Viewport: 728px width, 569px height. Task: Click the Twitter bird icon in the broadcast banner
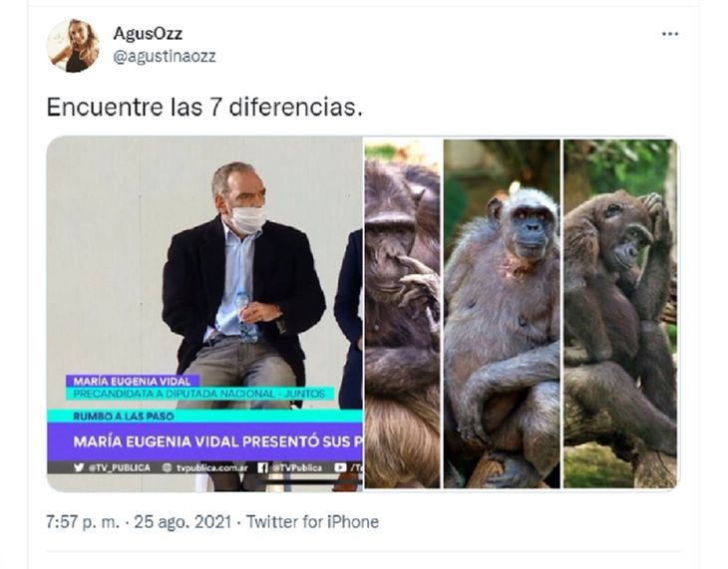tap(79, 467)
